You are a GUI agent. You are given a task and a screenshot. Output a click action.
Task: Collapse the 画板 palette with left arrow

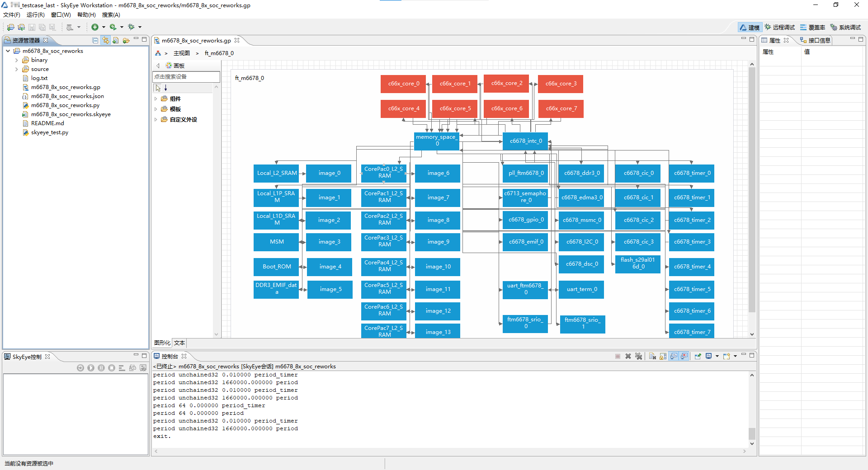pyautogui.click(x=158, y=66)
